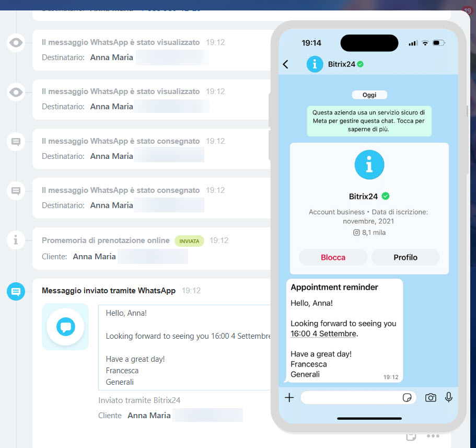Click the info icon beside Promemoria di prenotazione

(16, 240)
